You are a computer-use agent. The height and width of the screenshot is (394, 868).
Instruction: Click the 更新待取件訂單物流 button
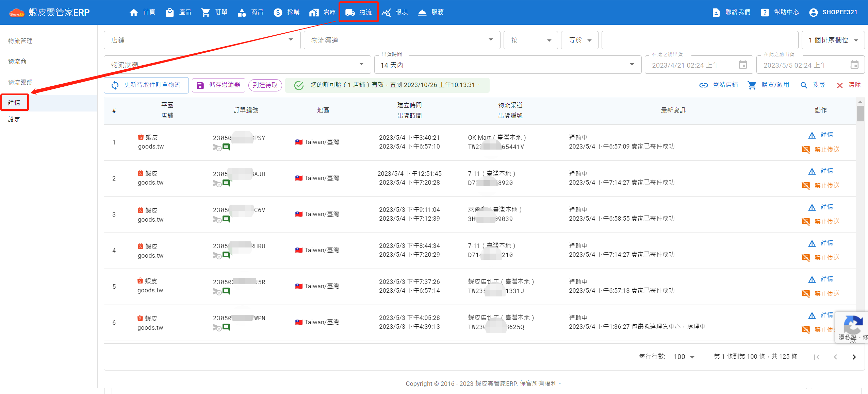(146, 85)
